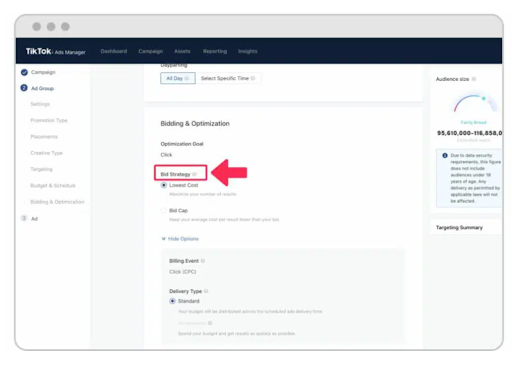Click the Delivery Type help icon
512x368 pixels.
pos(206,291)
